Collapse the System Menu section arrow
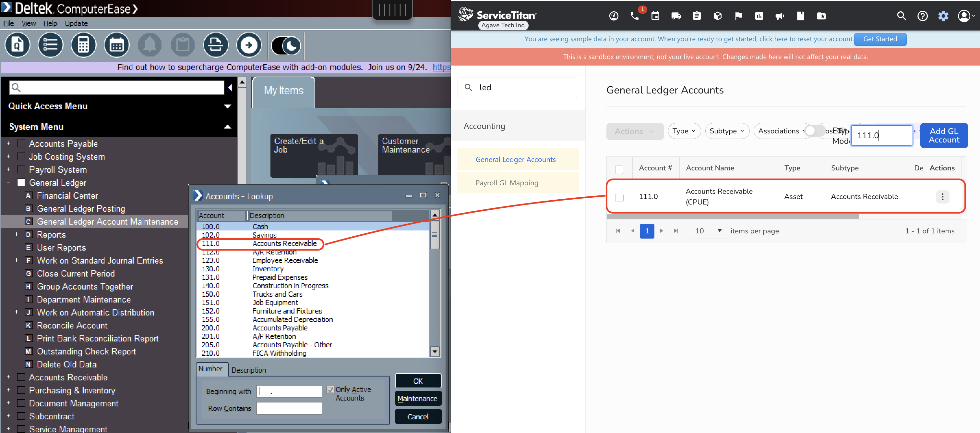Screen dimensions: 980x433 coord(228,127)
